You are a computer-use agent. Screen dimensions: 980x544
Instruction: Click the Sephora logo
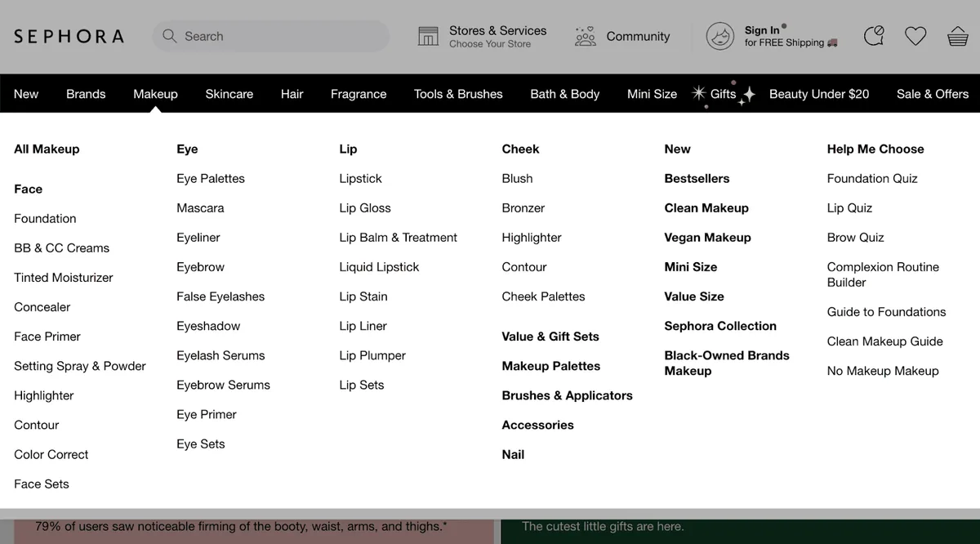[69, 36]
